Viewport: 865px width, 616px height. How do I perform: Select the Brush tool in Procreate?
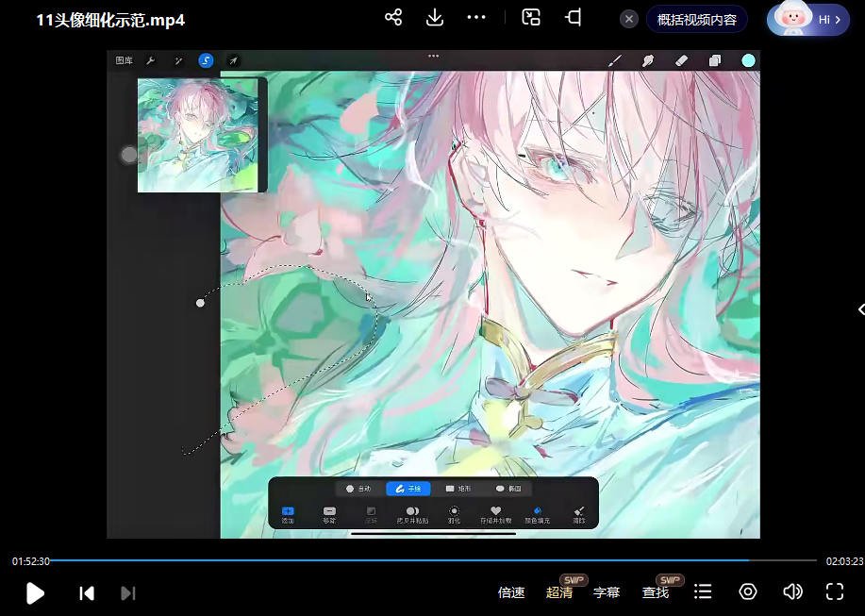point(615,60)
